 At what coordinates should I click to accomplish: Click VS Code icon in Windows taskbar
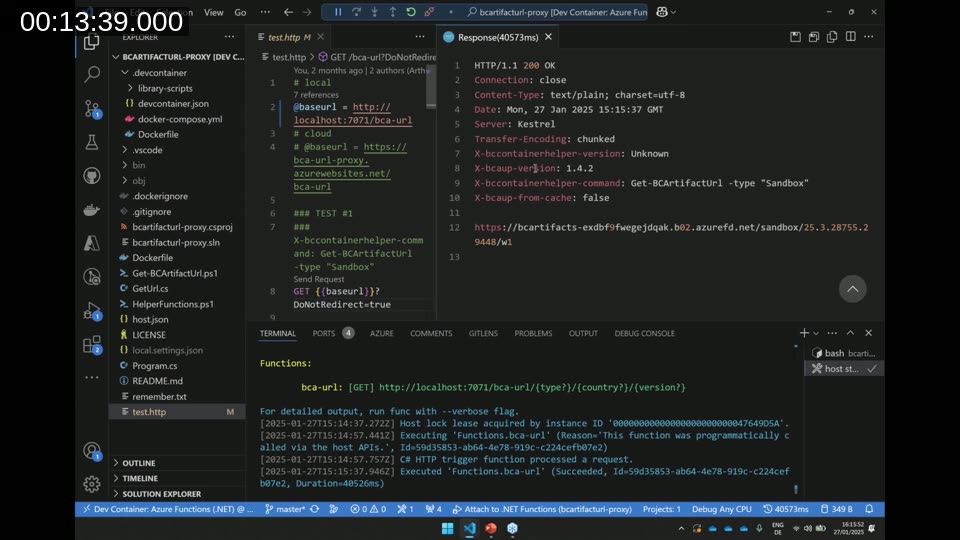pos(470,528)
